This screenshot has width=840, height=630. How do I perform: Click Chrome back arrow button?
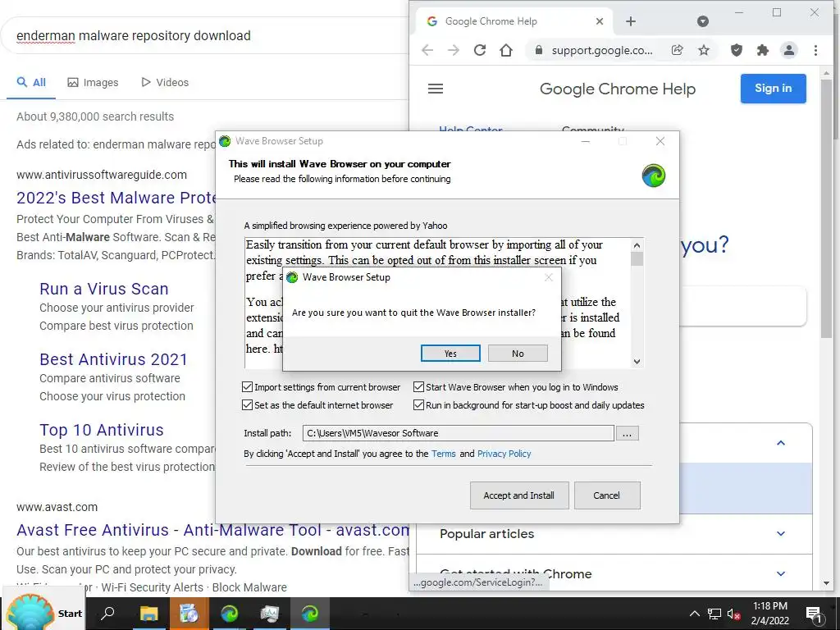click(x=427, y=50)
